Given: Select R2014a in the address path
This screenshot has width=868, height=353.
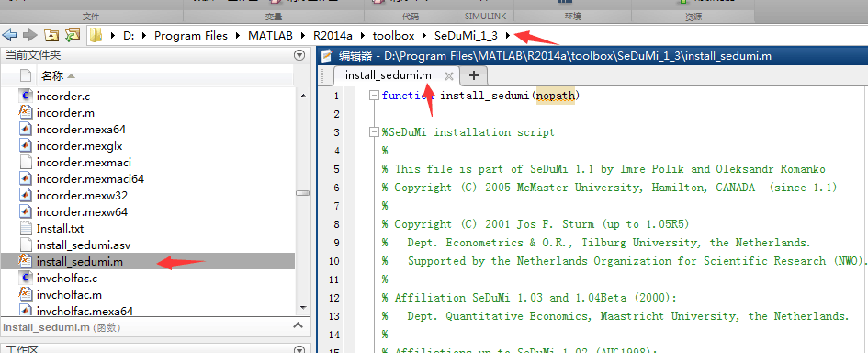Looking at the screenshot, I should coord(333,36).
